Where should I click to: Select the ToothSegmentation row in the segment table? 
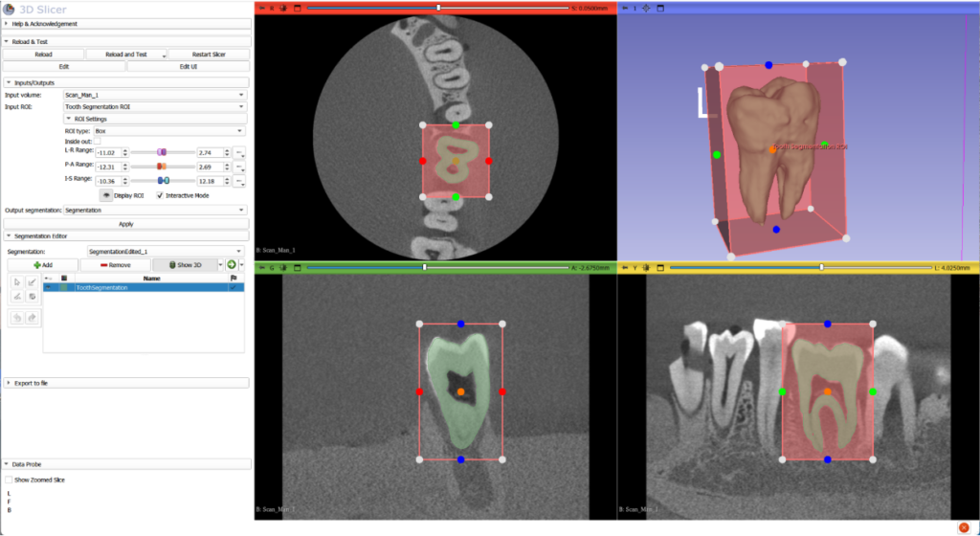pos(144,287)
